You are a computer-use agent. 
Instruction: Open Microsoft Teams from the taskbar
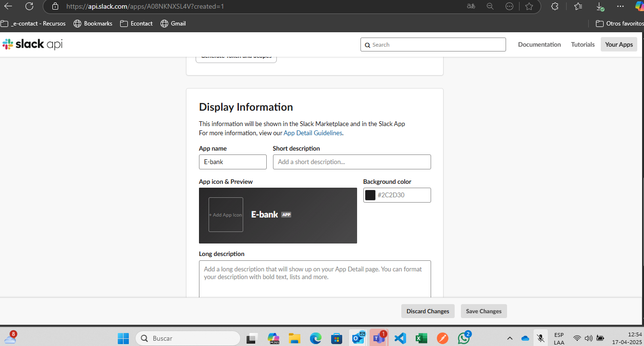pyautogui.click(x=379, y=338)
